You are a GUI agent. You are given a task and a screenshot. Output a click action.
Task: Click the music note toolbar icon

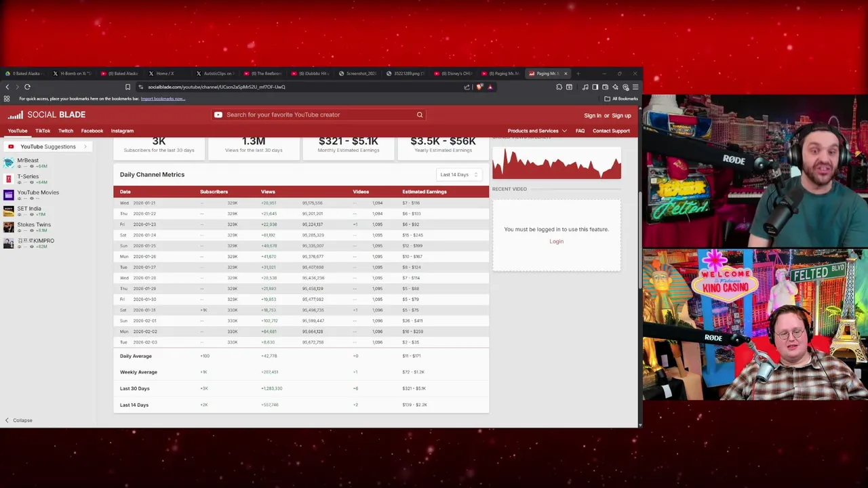pyautogui.click(x=585, y=87)
